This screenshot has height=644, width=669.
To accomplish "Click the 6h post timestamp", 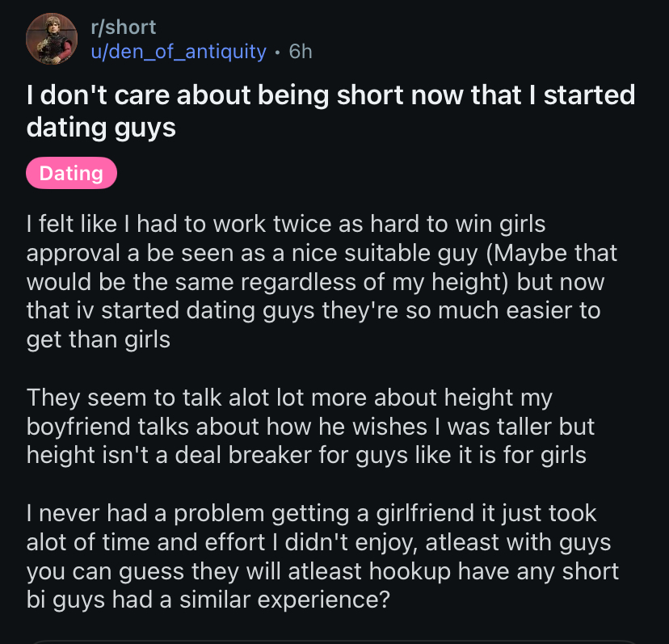I will click(x=301, y=52).
